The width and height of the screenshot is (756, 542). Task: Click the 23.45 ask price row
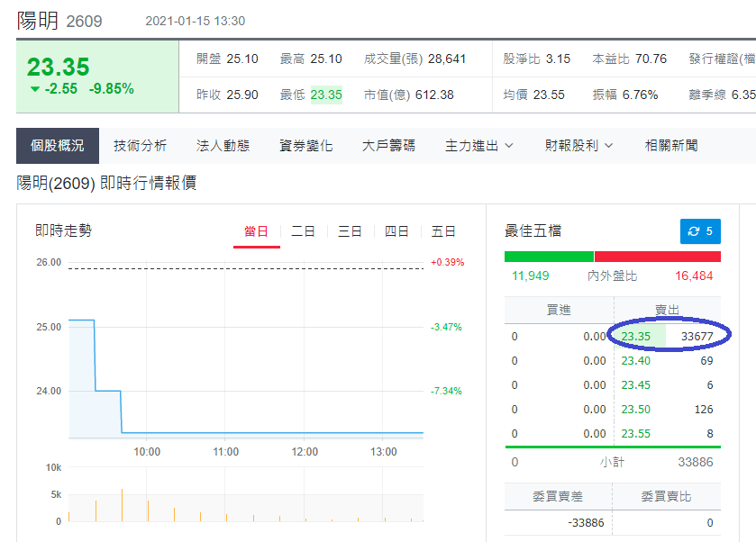point(668,385)
